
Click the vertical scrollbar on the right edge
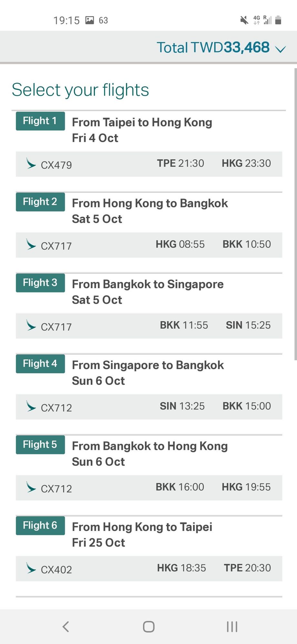[x=295, y=214]
